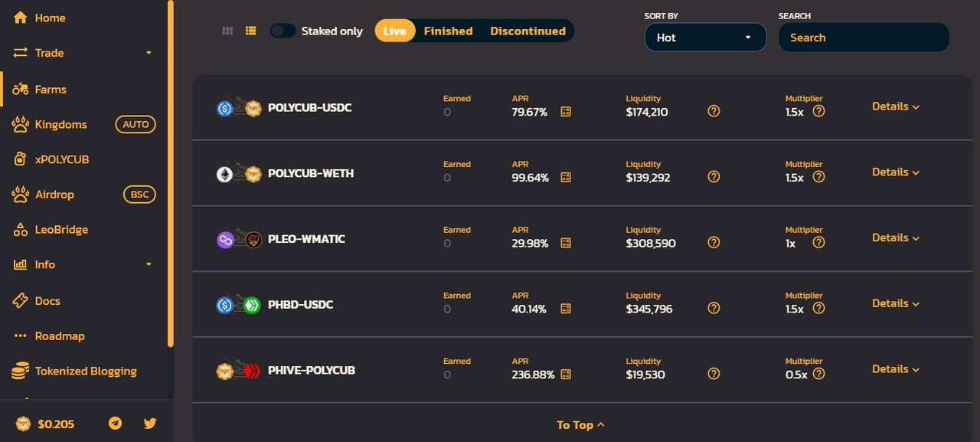980x442 pixels.
Task: Open the Twitter link icon
Action: 150,423
